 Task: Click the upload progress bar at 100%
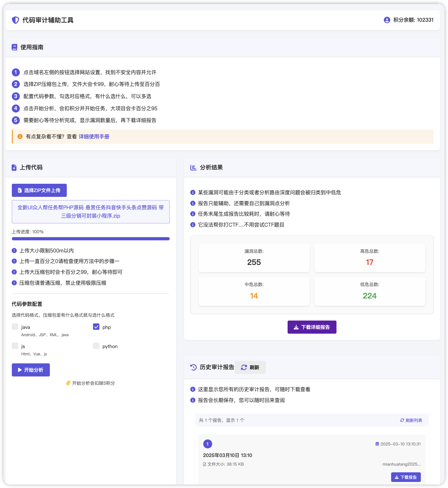pos(90,238)
